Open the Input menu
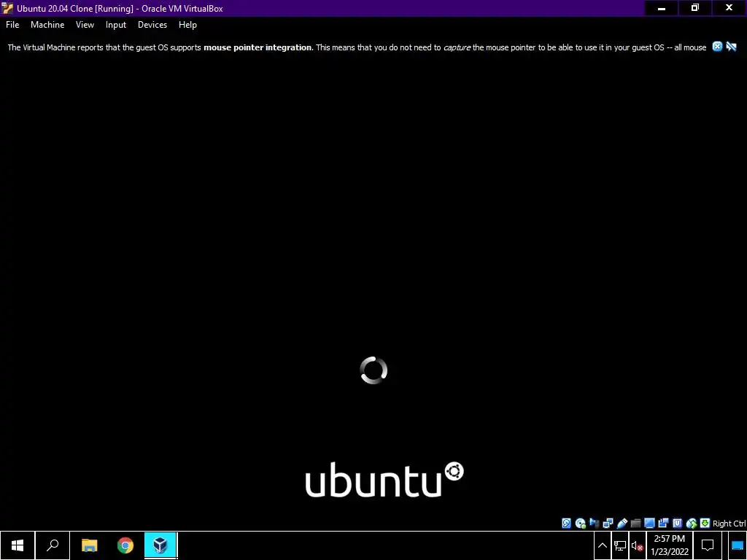The image size is (747, 560). tap(116, 25)
